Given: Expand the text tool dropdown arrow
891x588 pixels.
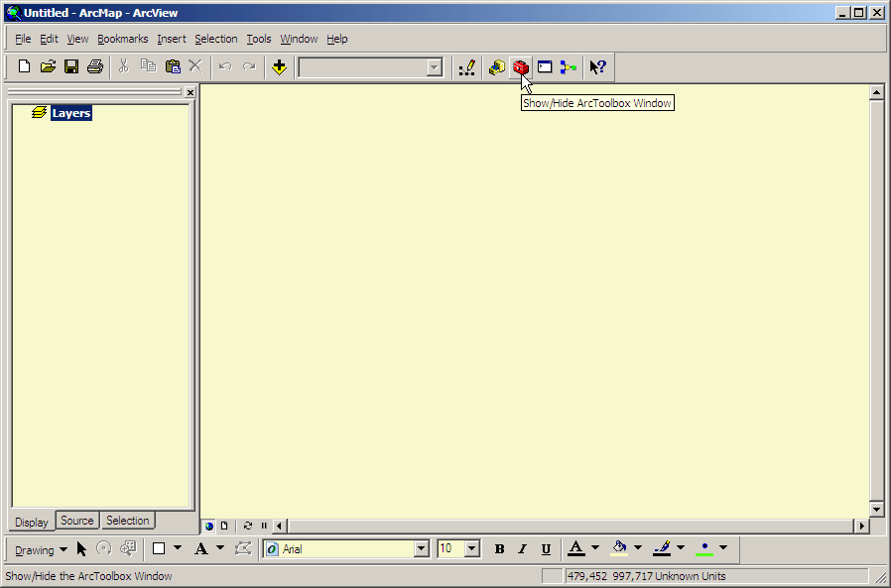Looking at the screenshot, I should click(x=220, y=548).
